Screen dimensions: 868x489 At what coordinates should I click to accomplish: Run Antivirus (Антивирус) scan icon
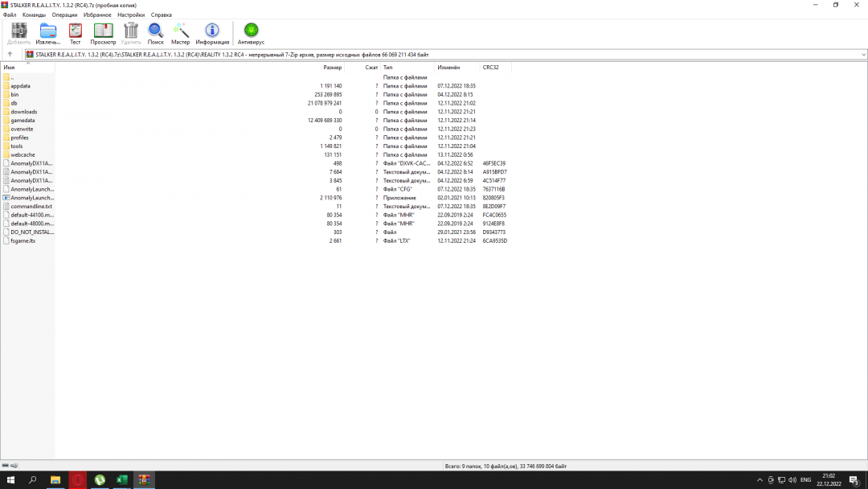pyautogui.click(x=251, y=34)
